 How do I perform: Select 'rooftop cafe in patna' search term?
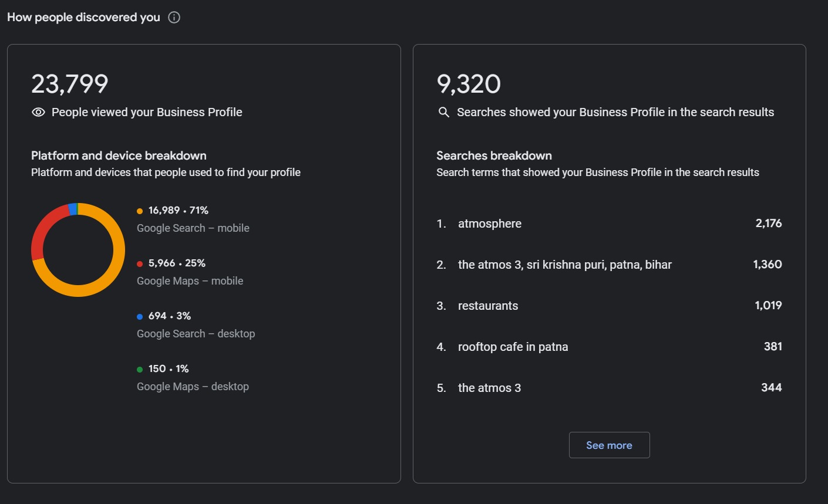513,347
